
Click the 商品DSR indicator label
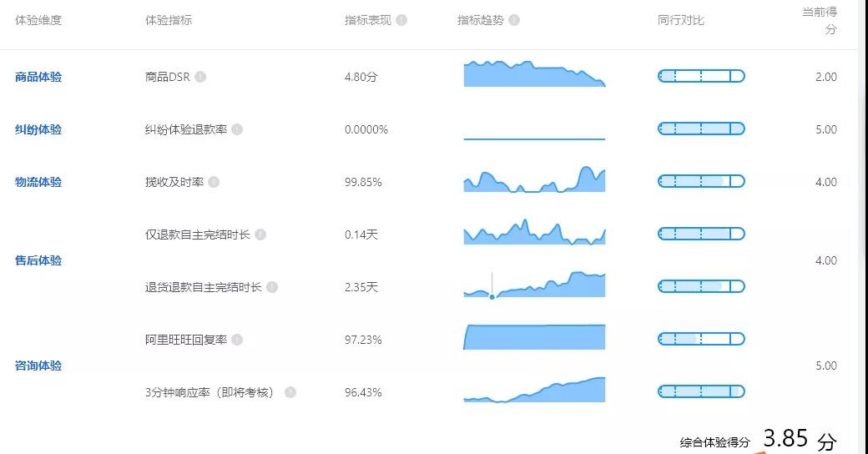pyautogui.click(x=167, y=77)
